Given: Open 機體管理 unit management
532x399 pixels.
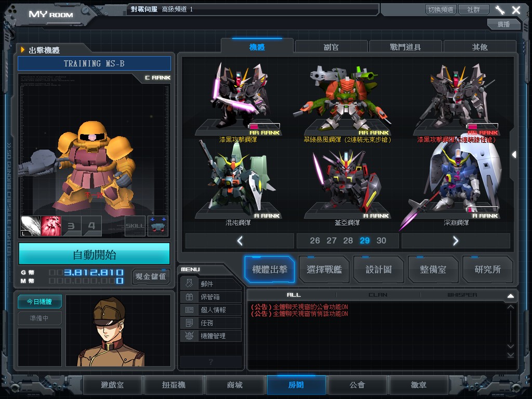Looking at the screenshot, I should [211, 336].
